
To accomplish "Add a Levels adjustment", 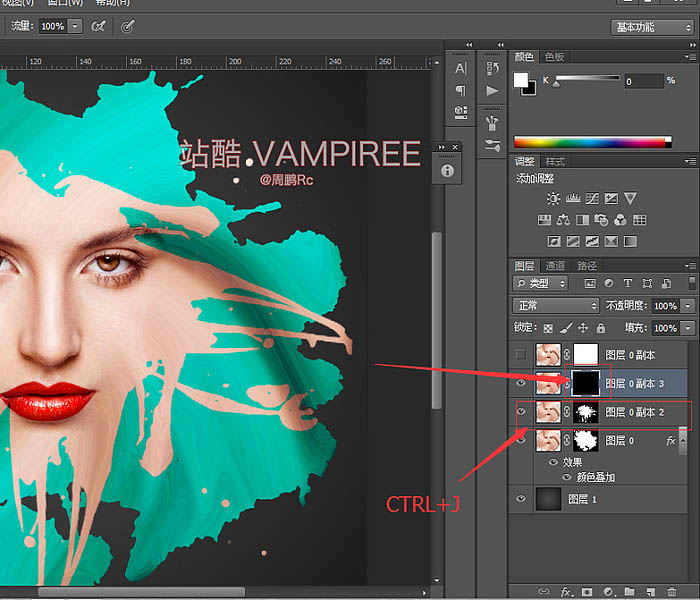I will coord(573,198).
